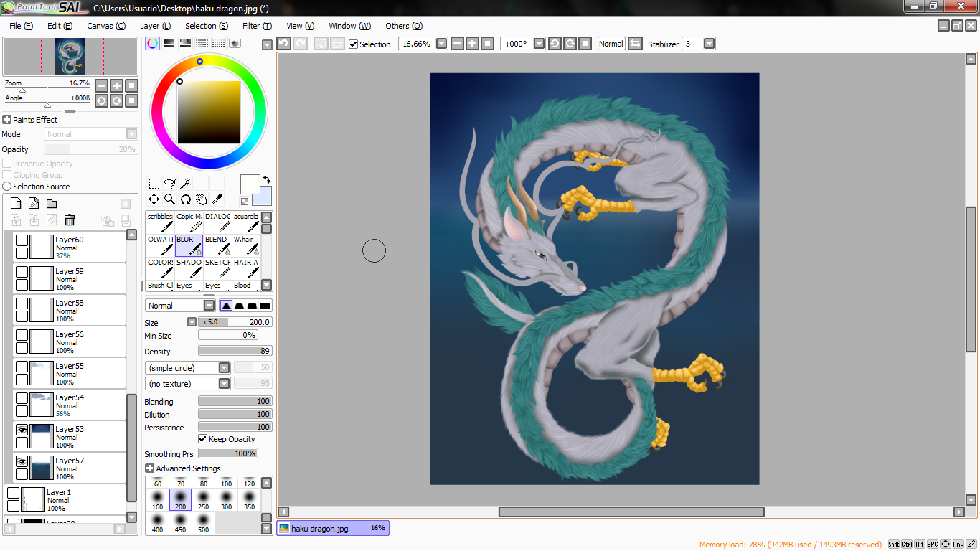The image size is (980, 551).
Task: Switch to the color wheel panel icon
Action: [x=152, y=44]
